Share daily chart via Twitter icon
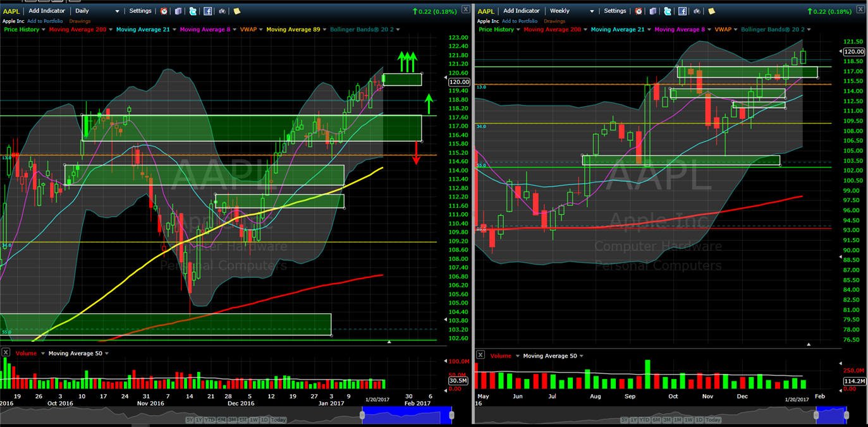 point(193,11)
